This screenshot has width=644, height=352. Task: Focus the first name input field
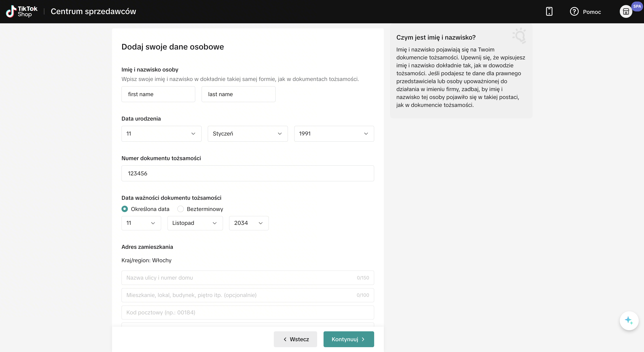click(158, 94)
